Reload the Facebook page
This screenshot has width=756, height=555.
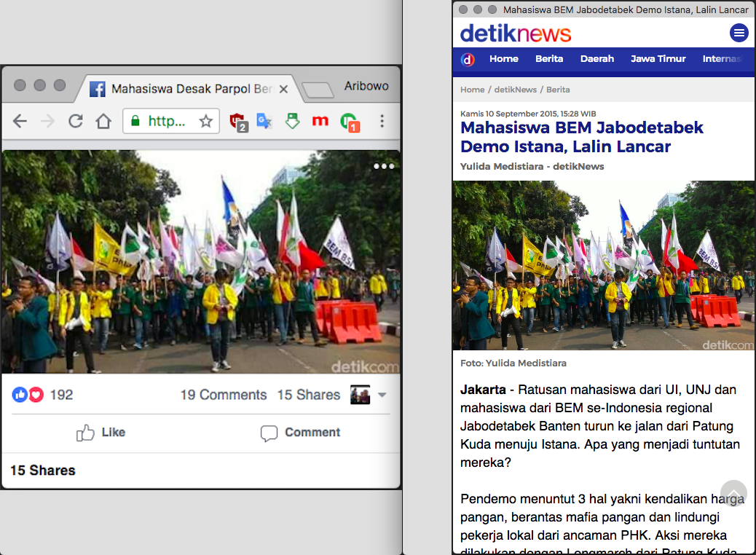tap(75, 122)
